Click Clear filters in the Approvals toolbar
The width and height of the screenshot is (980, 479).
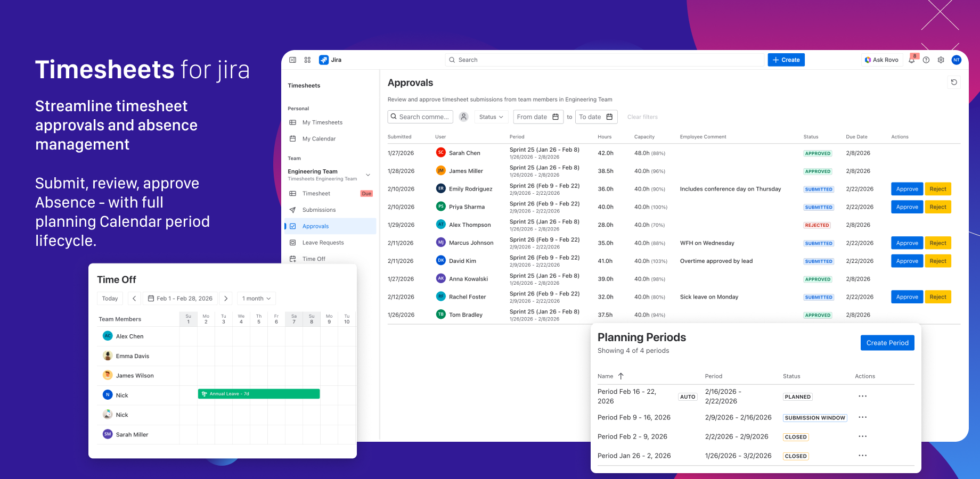[642, 117]
